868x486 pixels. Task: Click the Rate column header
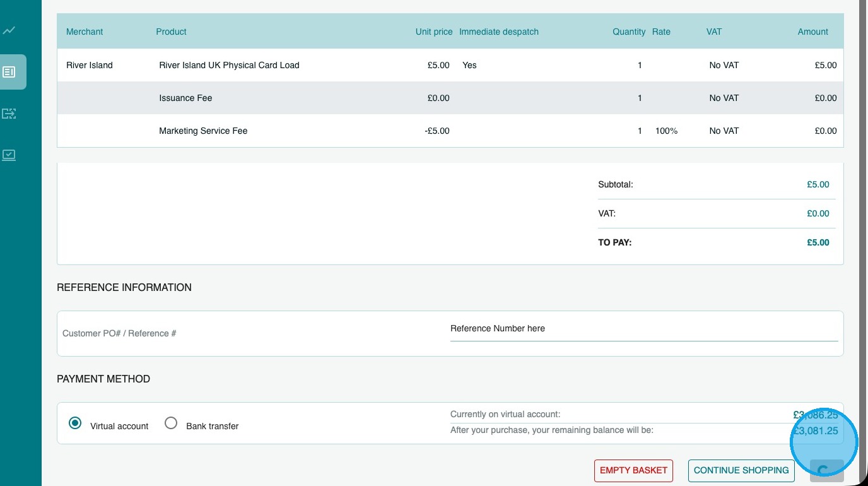[661, 32]
